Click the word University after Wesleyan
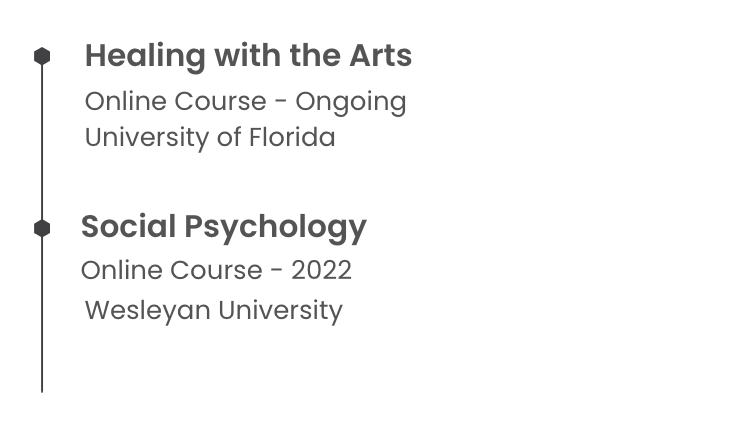Viewport: 747px width, 430px height. 281,311
